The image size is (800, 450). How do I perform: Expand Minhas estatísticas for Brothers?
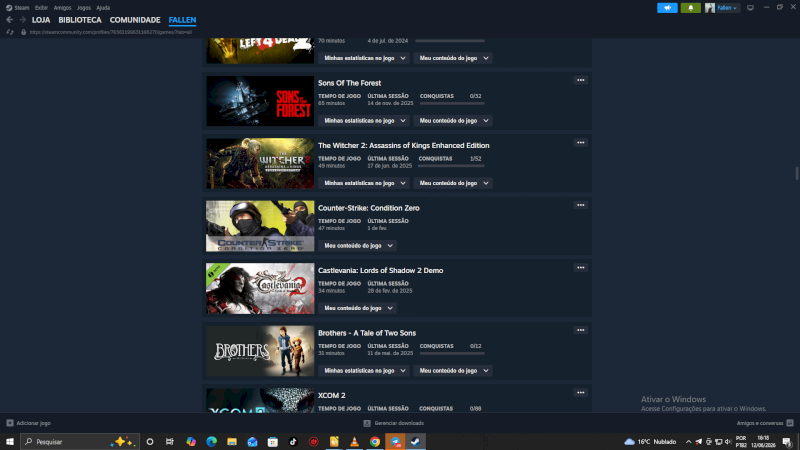coord(364,370)
